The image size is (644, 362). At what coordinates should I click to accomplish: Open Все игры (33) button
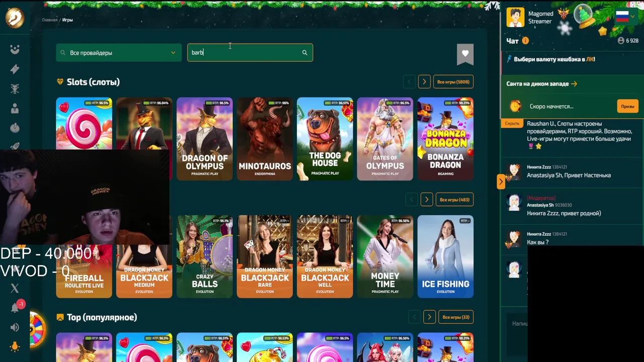(456, 317)
